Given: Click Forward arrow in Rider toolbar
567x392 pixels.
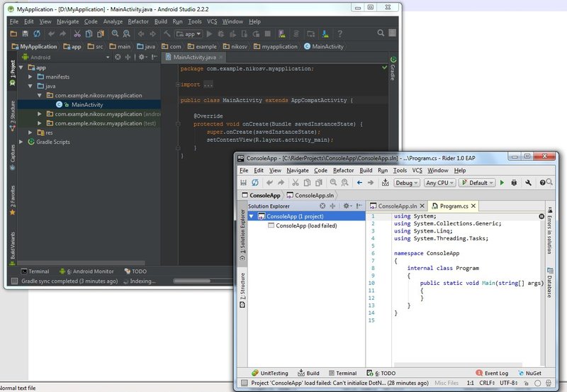Looking at the screenshot, I should tap(371, 183).
